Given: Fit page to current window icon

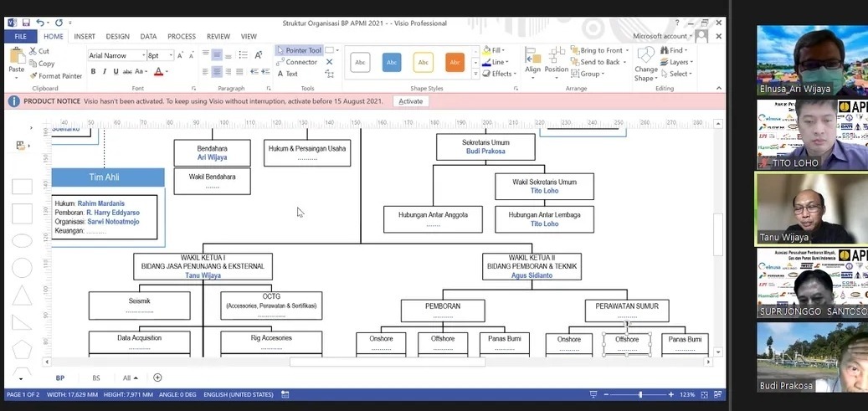Looking at the screenshot, I should tap(704, 394).
